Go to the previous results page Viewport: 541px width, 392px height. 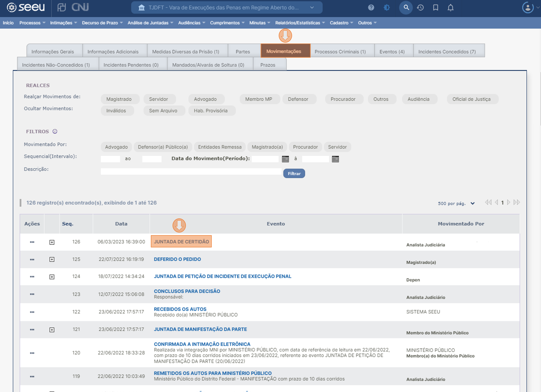(x=496, y=202)
